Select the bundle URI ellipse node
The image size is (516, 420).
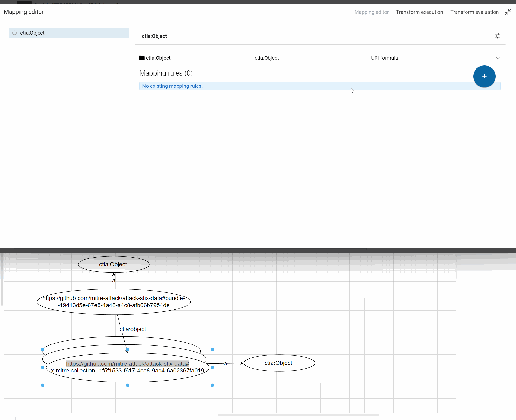(x=114, y=302)
